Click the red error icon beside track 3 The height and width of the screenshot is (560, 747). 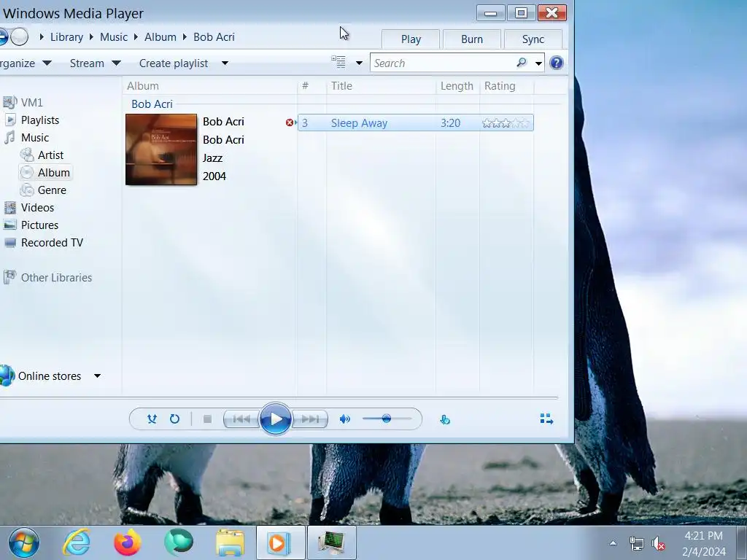coord(289,122)
